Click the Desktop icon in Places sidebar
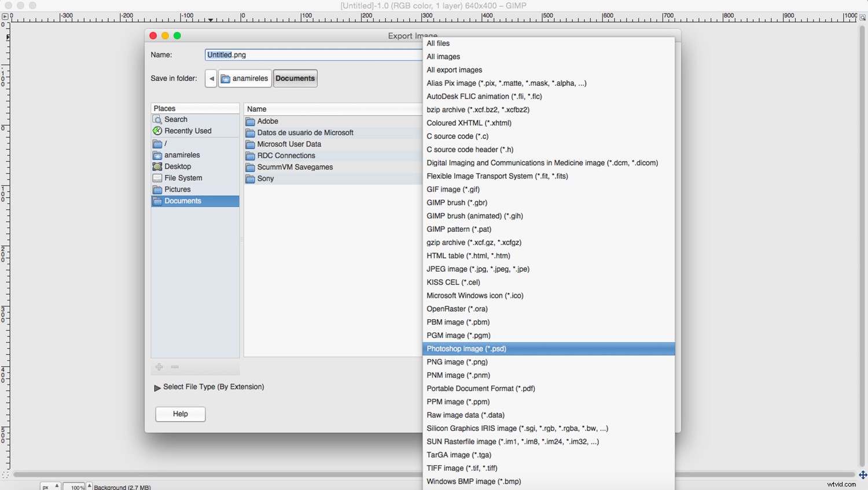This screenshot has height=490, width=868. tap(157, 167)
